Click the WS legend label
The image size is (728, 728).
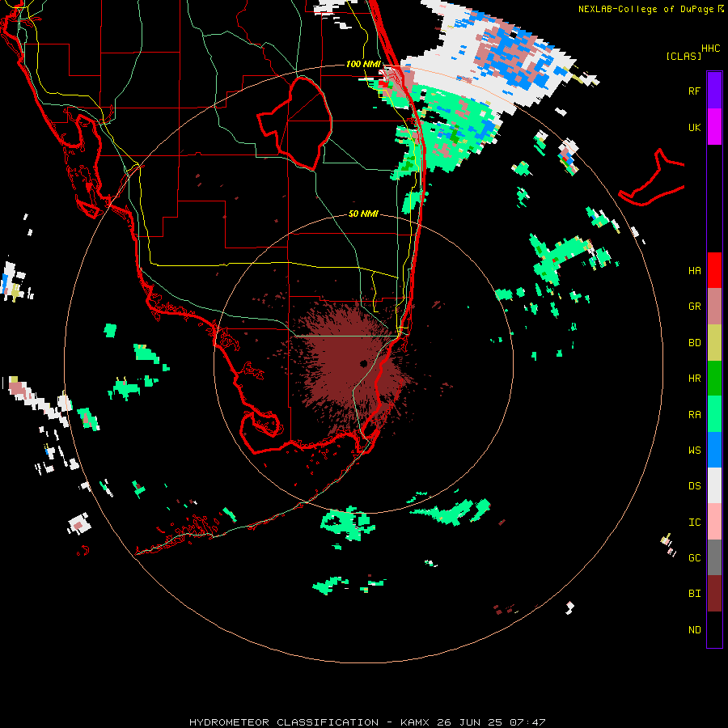[x=694, y=450]
